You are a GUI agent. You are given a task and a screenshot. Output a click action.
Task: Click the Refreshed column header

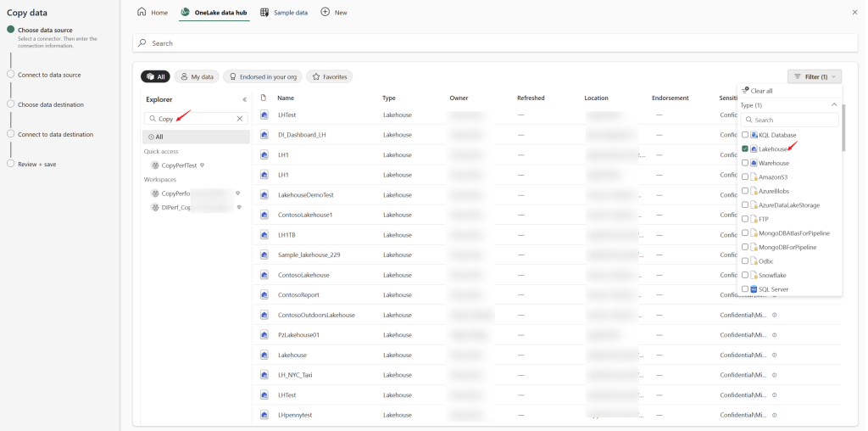click(x=531, y=98)
